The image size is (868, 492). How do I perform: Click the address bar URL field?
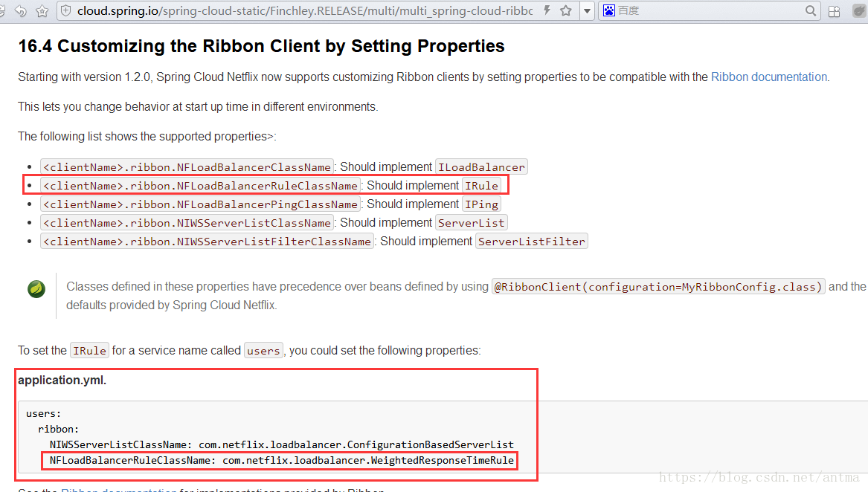(304, 10)
